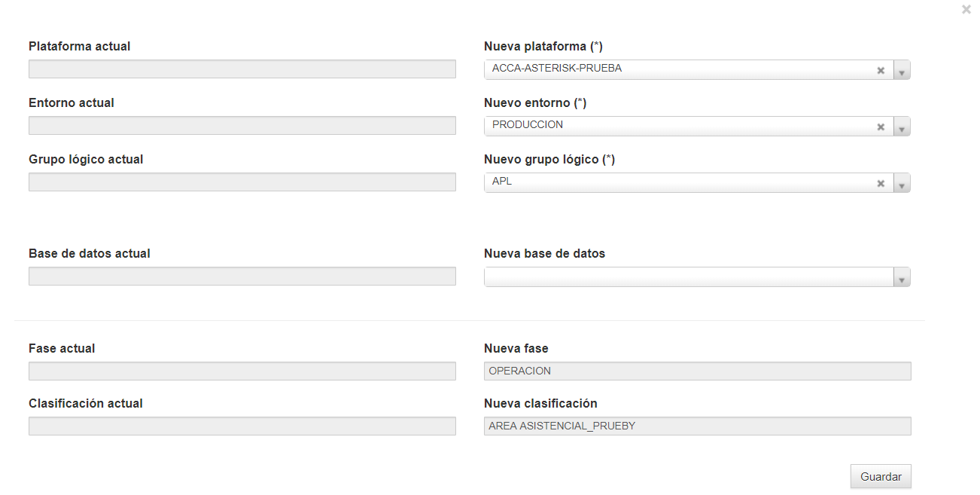
Task: Click the Nueva clasificación field AREA ASISTENCIAL_PRUEBY
Action: coord(698,426)
